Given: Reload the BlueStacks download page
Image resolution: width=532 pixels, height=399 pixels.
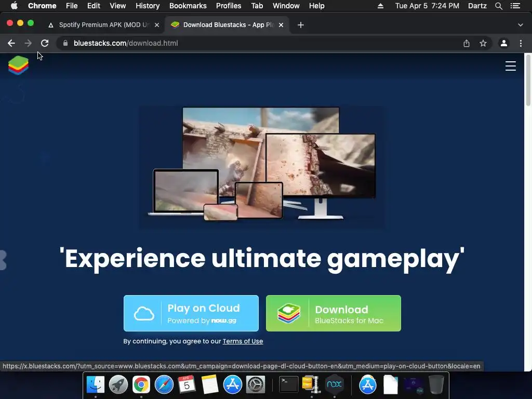Looking at the screenshot, I should coord(45,43).
